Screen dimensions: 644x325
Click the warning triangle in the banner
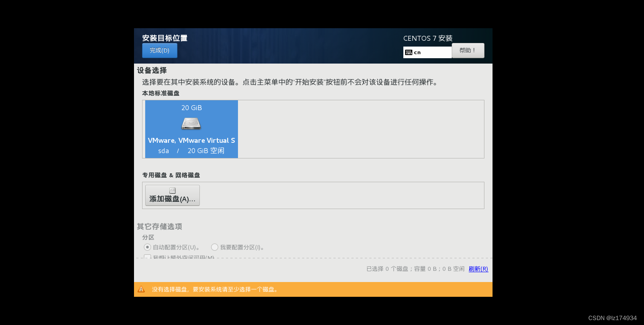click(142, 289)
